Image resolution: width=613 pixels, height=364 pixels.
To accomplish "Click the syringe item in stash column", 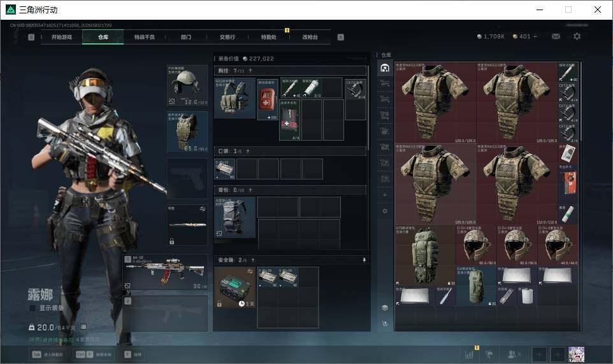I will pos(568,73).
